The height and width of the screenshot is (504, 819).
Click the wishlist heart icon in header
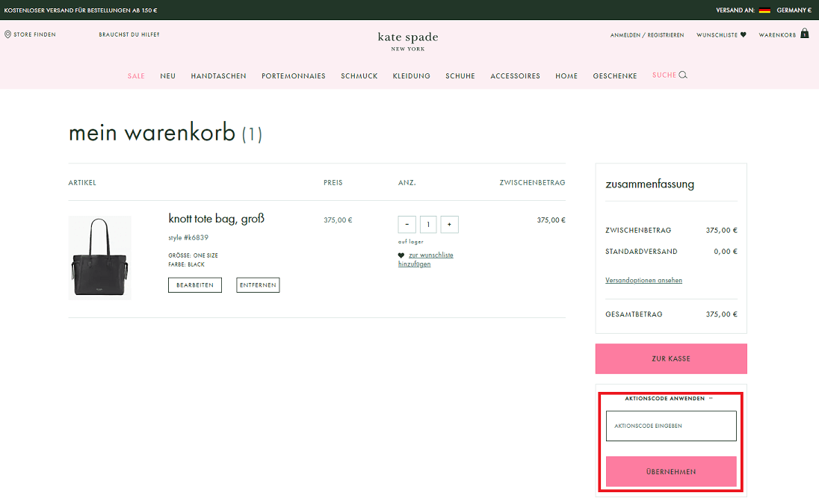coord(744,35)
